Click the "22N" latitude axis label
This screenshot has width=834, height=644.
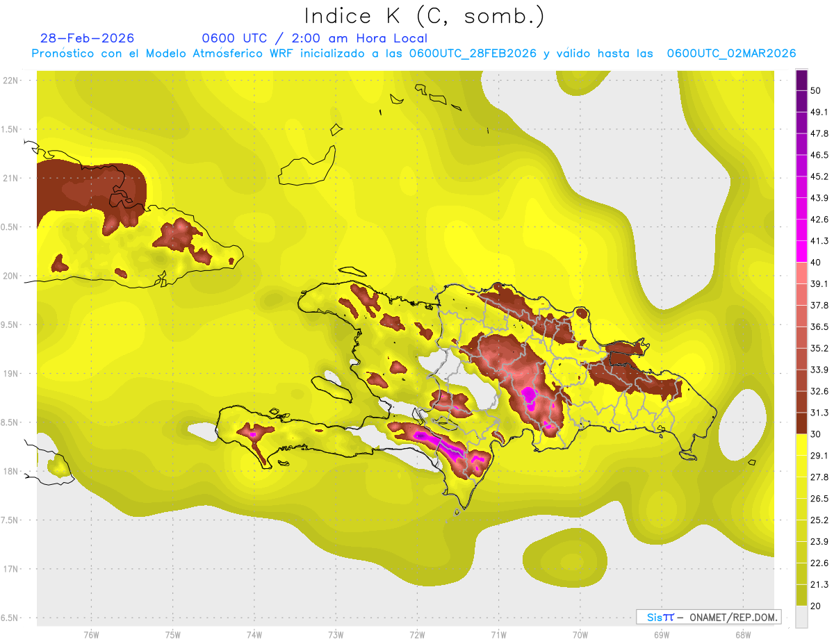click(11, 81)
